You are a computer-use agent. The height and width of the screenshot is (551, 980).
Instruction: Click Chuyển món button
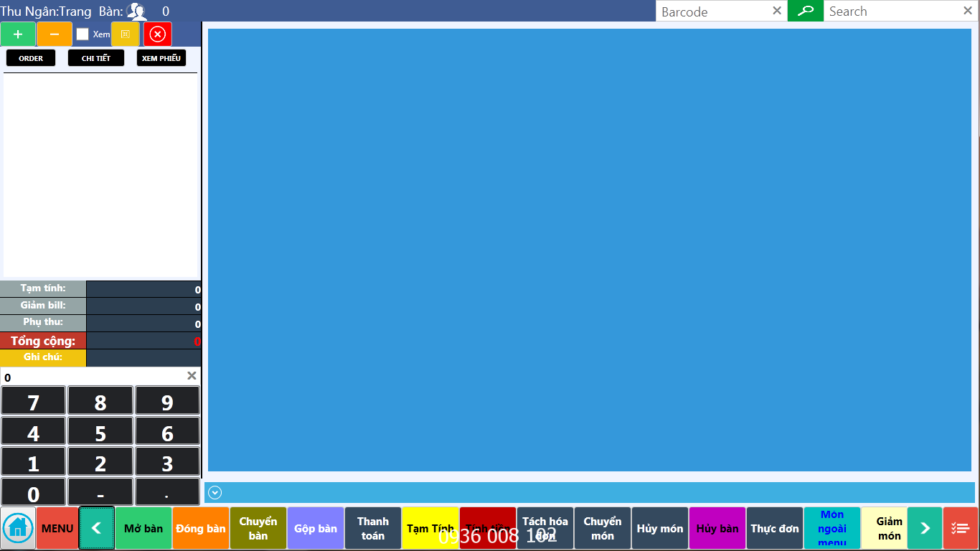pos(603,529)
